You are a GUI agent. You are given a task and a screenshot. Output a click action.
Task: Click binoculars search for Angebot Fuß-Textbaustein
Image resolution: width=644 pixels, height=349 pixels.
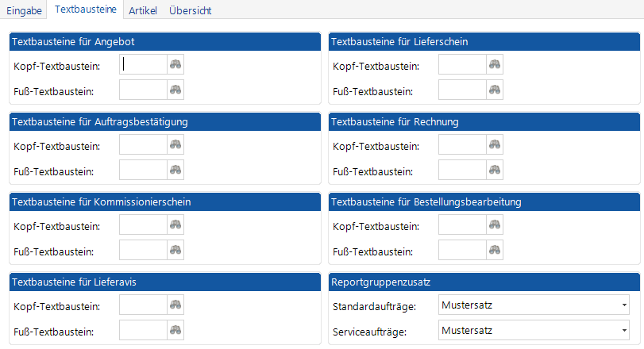click(175, 90)
